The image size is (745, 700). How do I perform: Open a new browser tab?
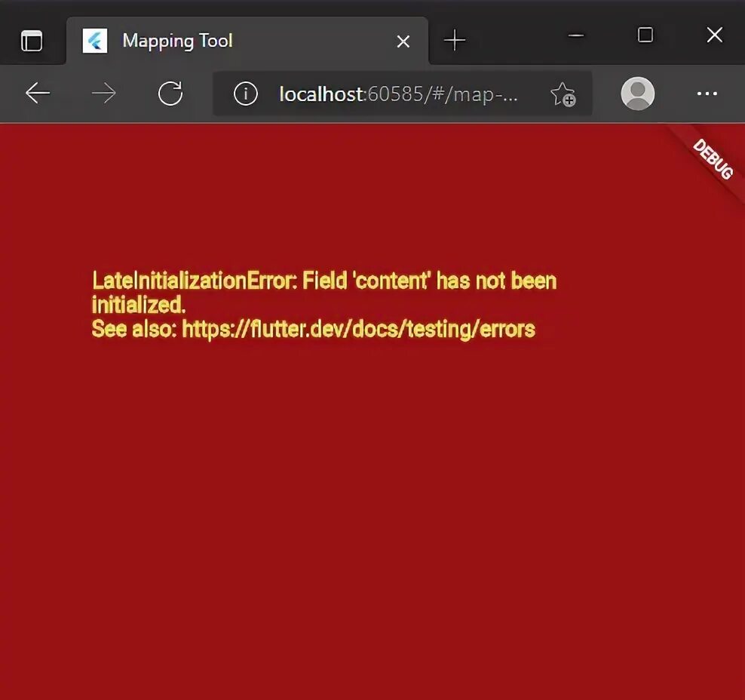tap(455, 40)
